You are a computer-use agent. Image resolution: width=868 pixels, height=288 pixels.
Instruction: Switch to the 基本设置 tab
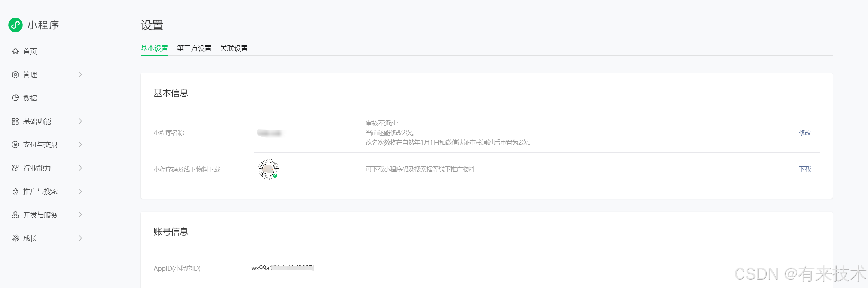(x=154, y=48)
